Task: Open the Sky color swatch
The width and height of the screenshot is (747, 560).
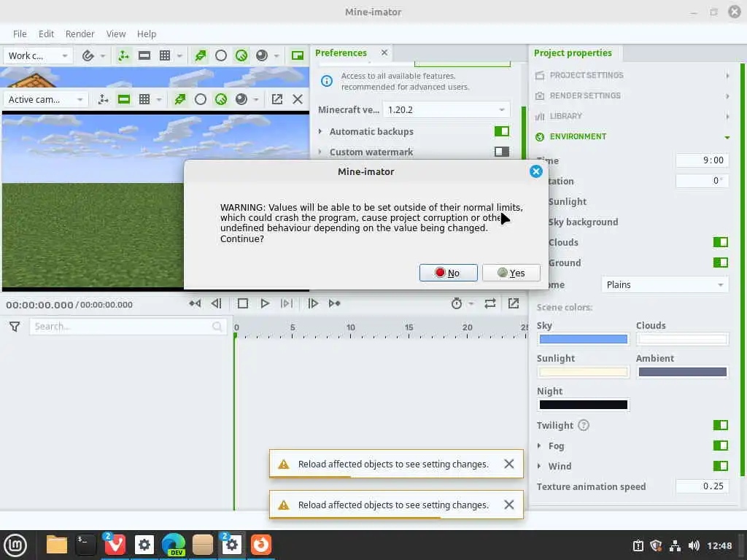Action: [x=583, y=339]
